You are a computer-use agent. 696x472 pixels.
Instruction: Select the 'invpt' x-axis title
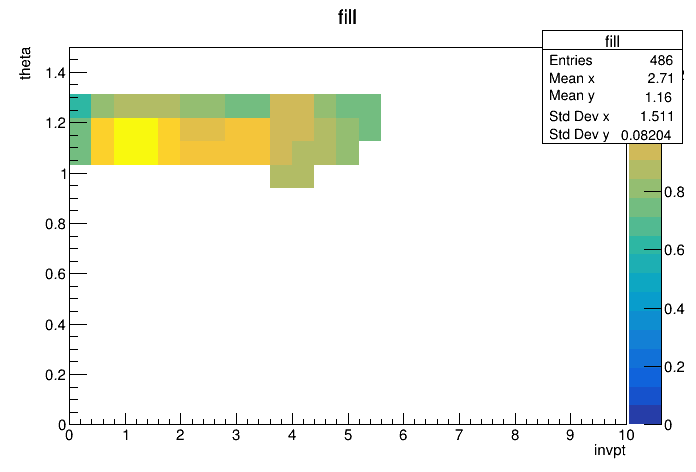pos(609,450)
